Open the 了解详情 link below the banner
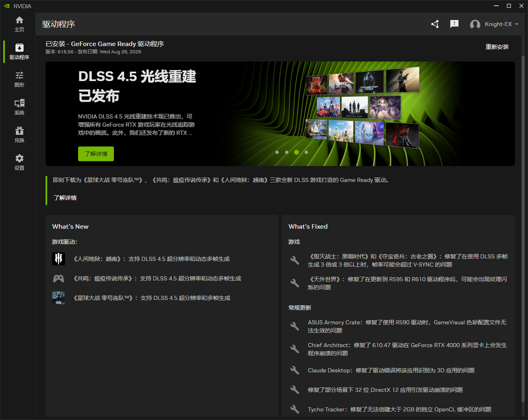The width and height of the screenshot is (528, 420). pos(65,198)
